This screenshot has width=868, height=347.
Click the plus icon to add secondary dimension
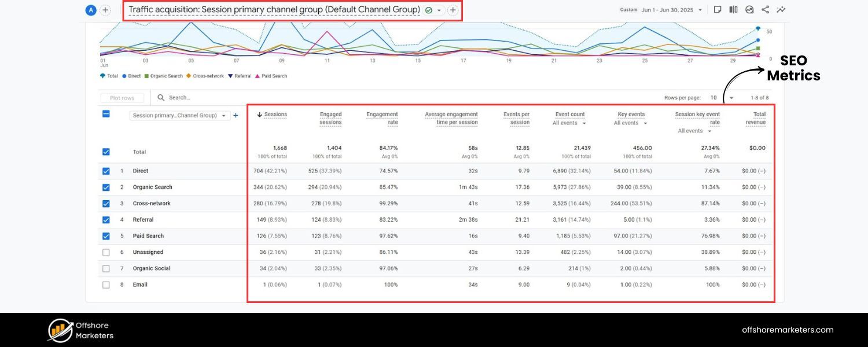tap(236, 115)
